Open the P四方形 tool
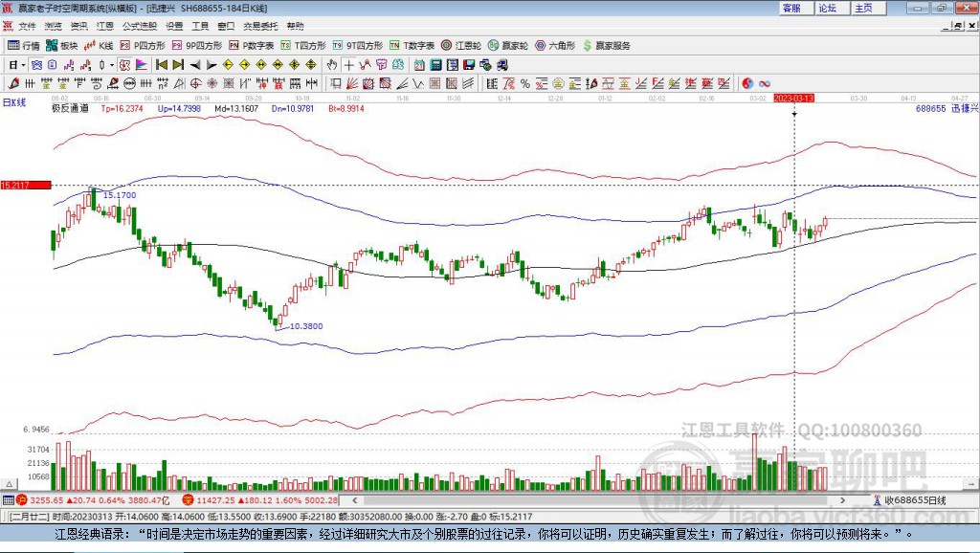 coord(142,46)
